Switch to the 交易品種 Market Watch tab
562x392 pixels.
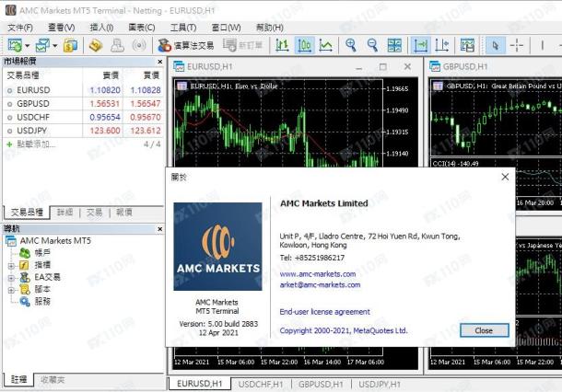point(27,213)
